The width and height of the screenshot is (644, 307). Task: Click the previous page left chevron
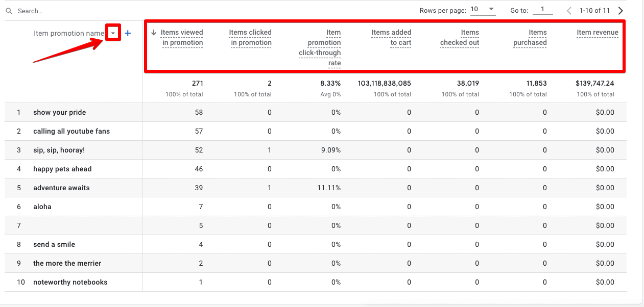point(569,10)
